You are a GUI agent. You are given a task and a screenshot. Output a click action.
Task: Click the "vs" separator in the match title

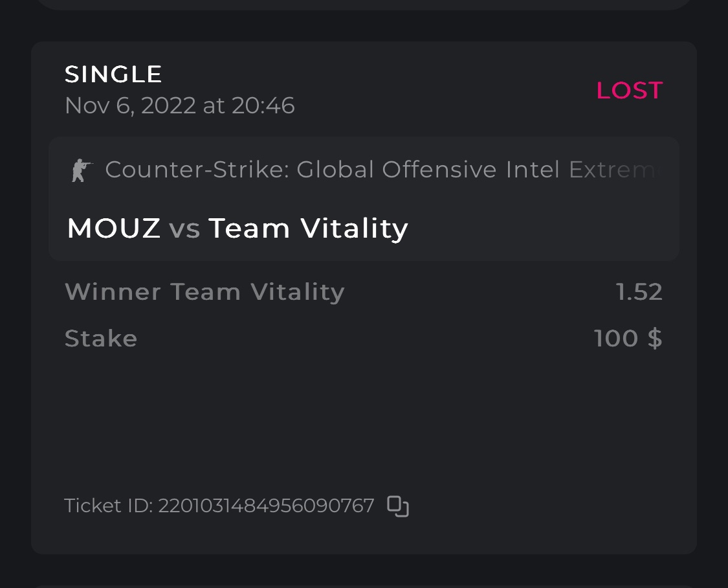(x=184, y=229)
